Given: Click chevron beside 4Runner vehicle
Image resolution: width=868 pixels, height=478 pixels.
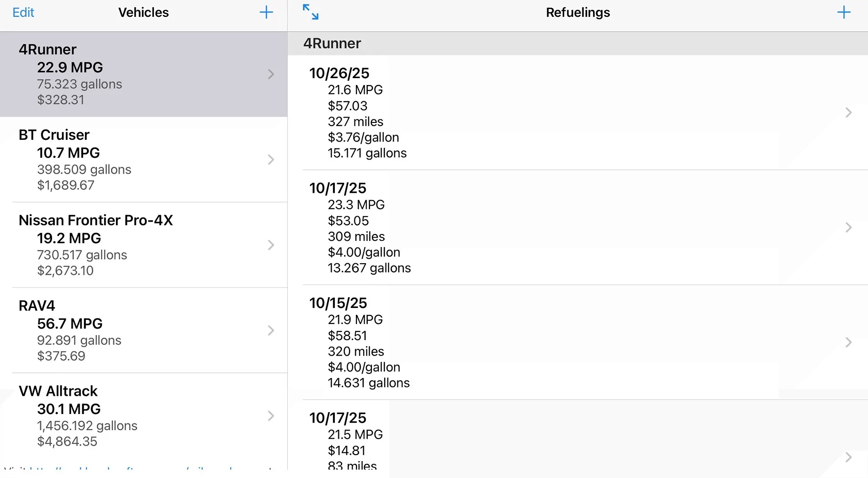Looking at the screenshot, I should pyautogui.click(x=271, y=74).
